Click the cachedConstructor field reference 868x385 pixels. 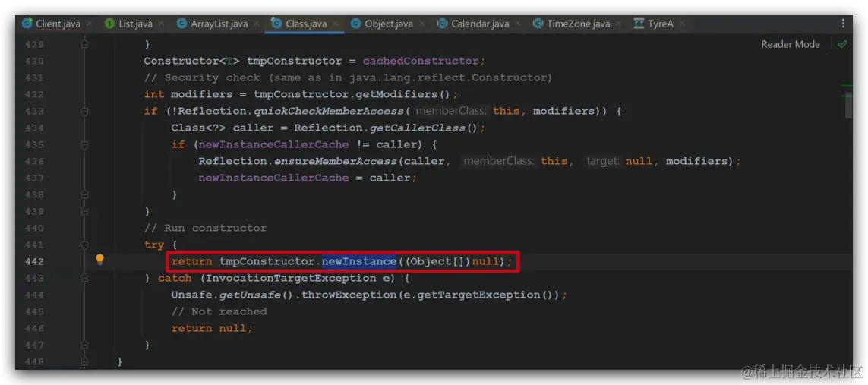[420, 61]
